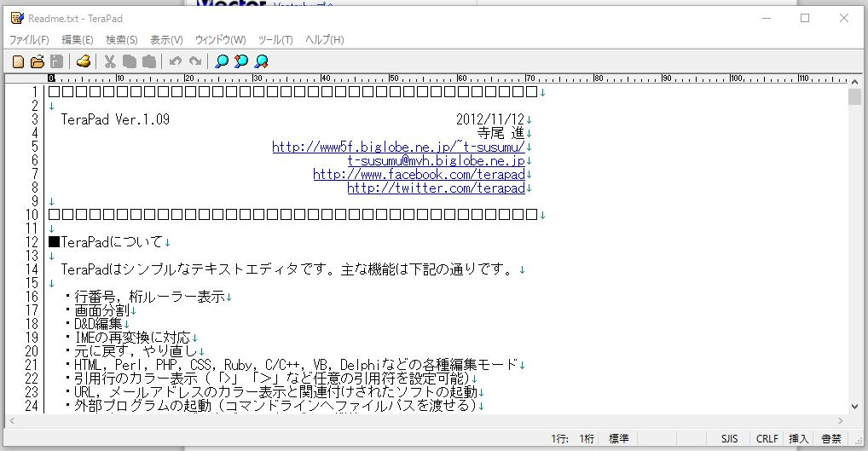Click the line beginning '・URL，メールアドレス'
The width and height of the screenshot is (868, 451).
[270, 392]
